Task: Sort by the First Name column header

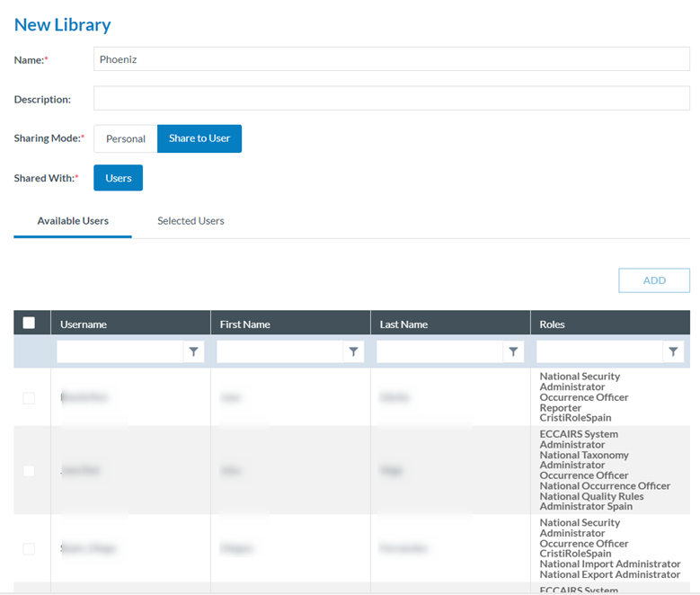Action: (245, 324)
